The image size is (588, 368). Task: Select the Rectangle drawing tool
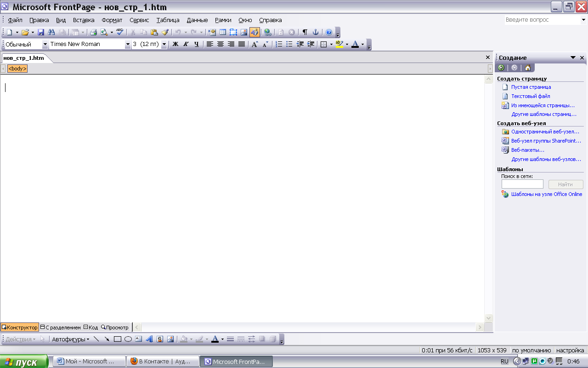pyautogui.click(x=117, y=339)
